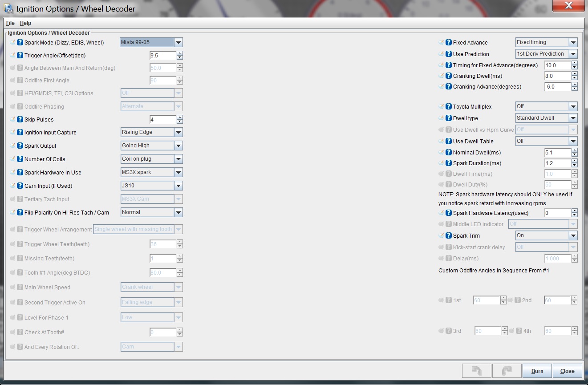Click the Spark Hardware Latency field
The width and height of the screenshot is (588, 385).
click(558, 213)
